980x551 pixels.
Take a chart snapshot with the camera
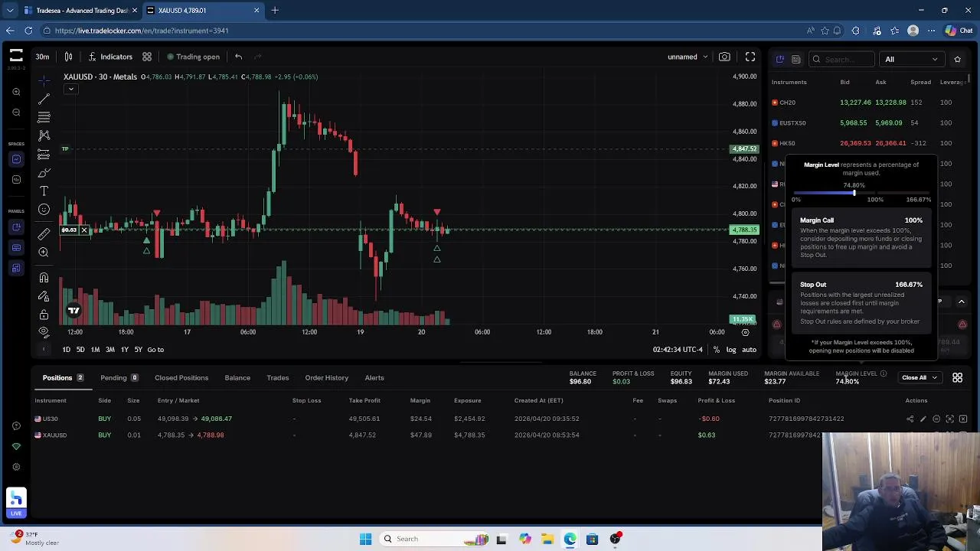point(724,57)
